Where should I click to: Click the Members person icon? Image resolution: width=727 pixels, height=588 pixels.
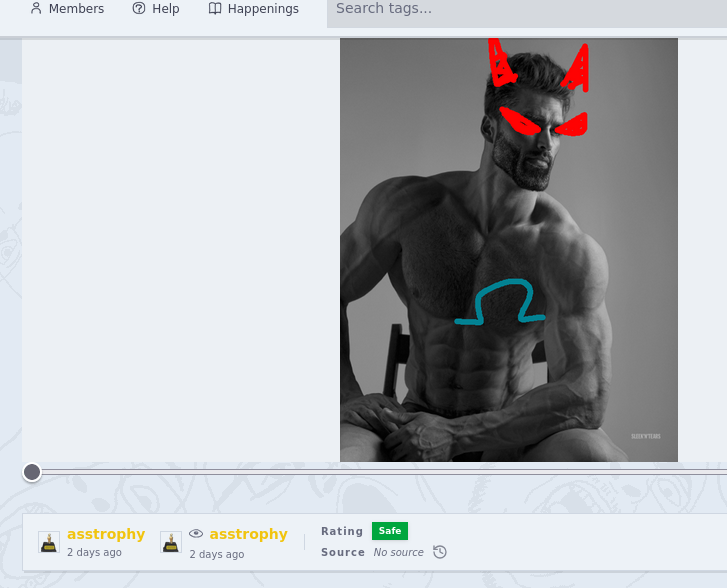pyautogui.click(x=36, y=8)
